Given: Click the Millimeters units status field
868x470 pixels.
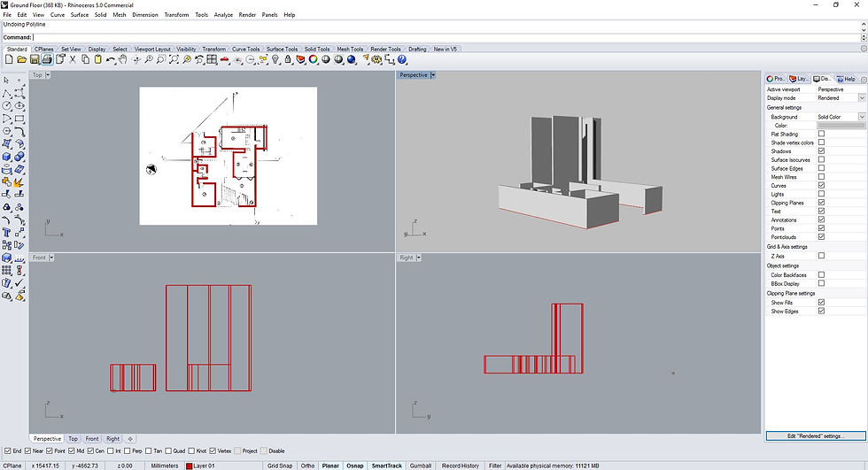Looking at the screenshot, I should [x=165, y=466].
